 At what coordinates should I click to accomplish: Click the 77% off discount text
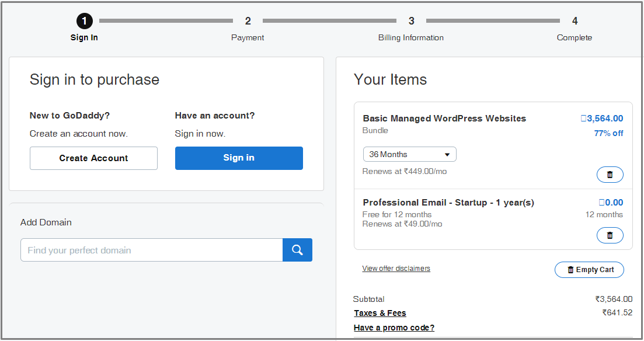[609, 133]
